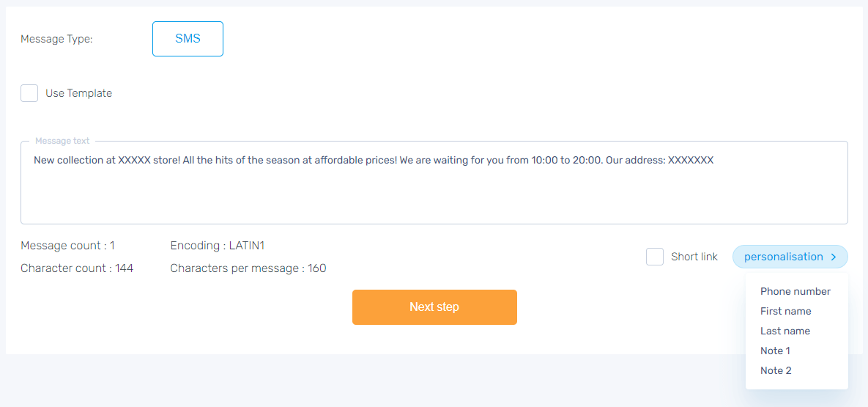Image resolution: width=868 pixels, height=407 pixels.
Task: Click the 'Message count : 1' text
Action: 68,246
